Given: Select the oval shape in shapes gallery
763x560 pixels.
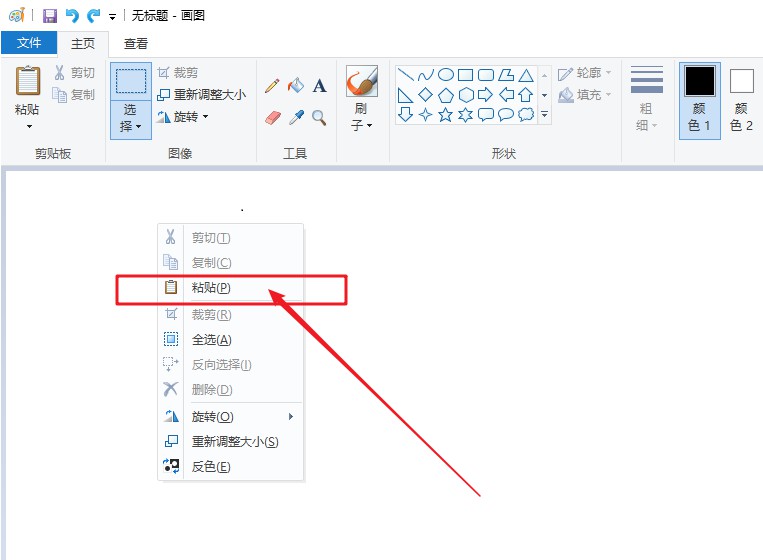Looking at the screenshot, I should click(x=446, y=75).
